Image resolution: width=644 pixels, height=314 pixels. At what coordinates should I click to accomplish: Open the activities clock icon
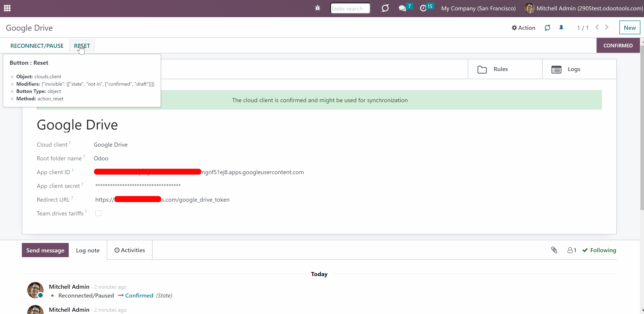pos(423,8)
